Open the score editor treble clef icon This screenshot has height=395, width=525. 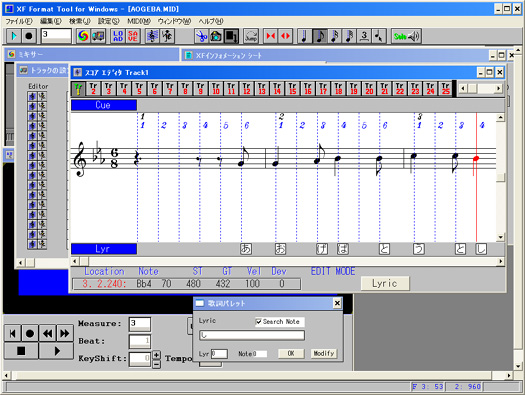tap(152, 36)
